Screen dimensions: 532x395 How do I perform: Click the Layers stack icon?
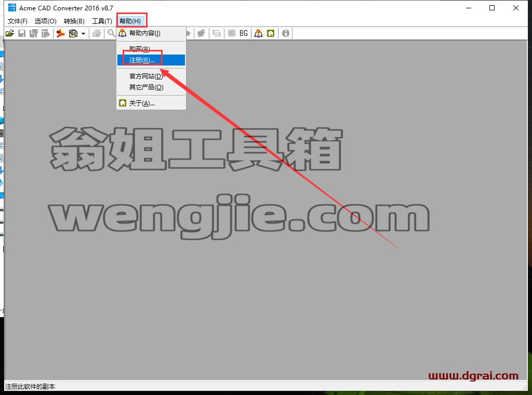[217, 33]
